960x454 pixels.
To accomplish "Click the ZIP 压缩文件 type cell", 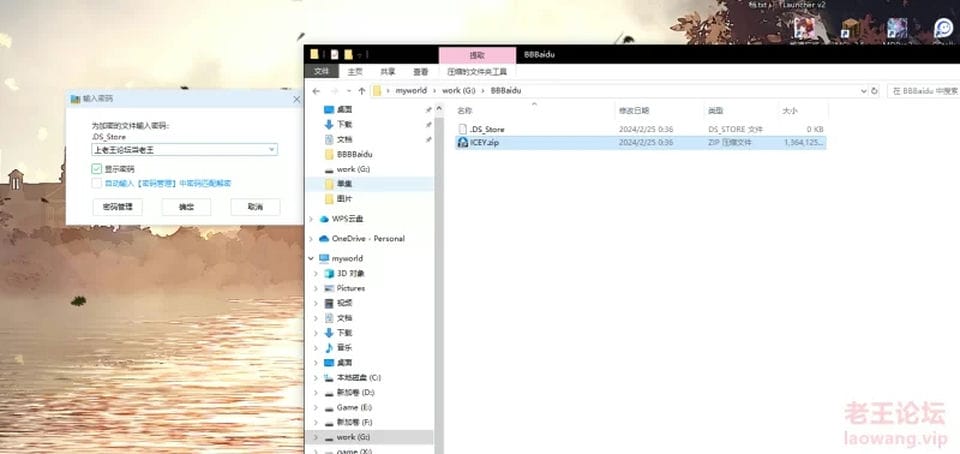I will [x=730, y=143].
